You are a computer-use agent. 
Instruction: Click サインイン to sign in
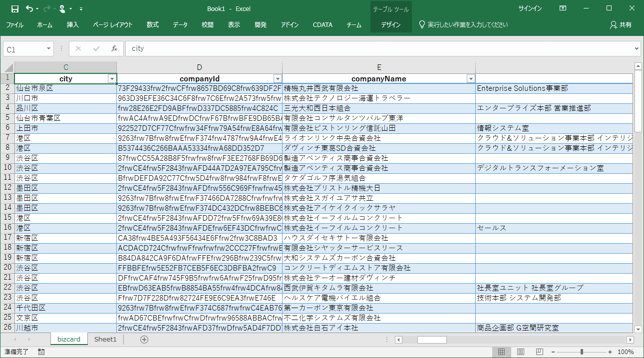click(530, 8)
